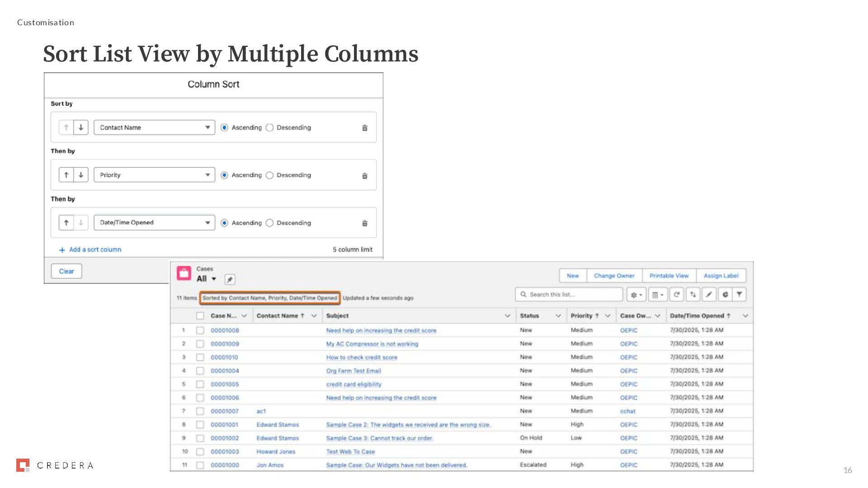Open the column sort arrows icon
The image size is (868, 488).
point(693,295)
